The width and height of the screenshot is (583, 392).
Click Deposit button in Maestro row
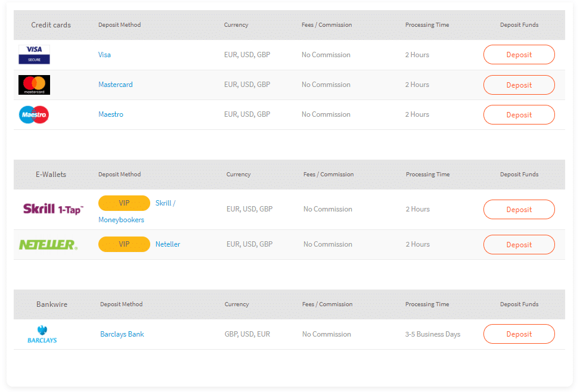[519, 115]
